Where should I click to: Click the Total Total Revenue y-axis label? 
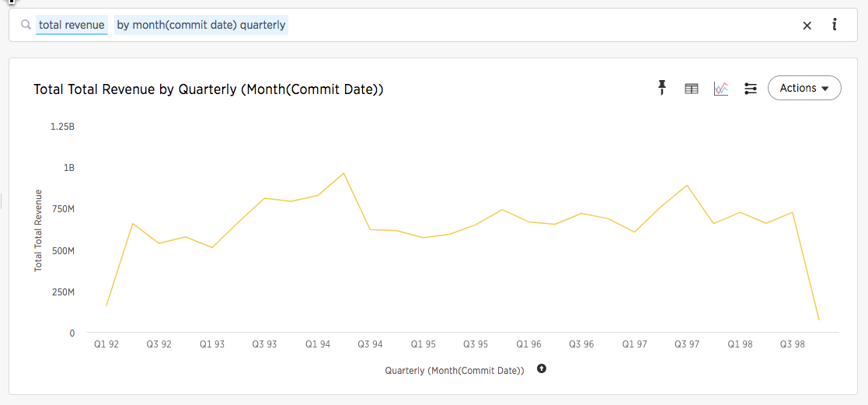(x=38, y=230)
